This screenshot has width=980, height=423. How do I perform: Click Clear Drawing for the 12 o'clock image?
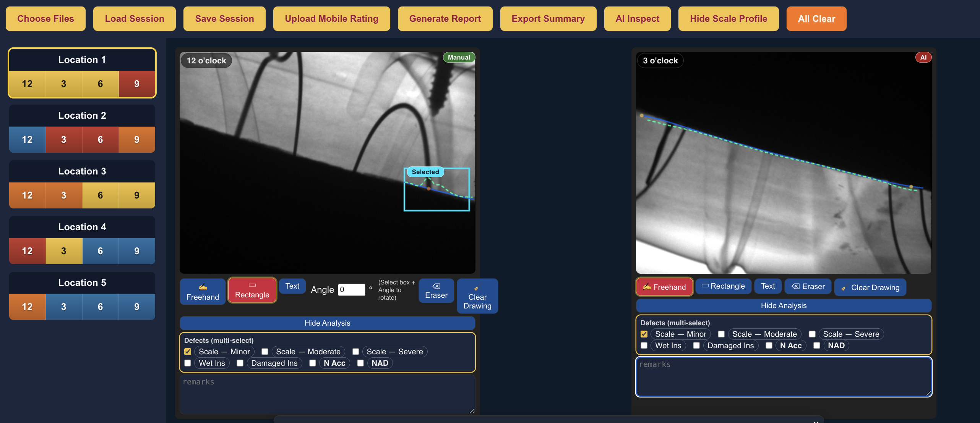(477, 296)
